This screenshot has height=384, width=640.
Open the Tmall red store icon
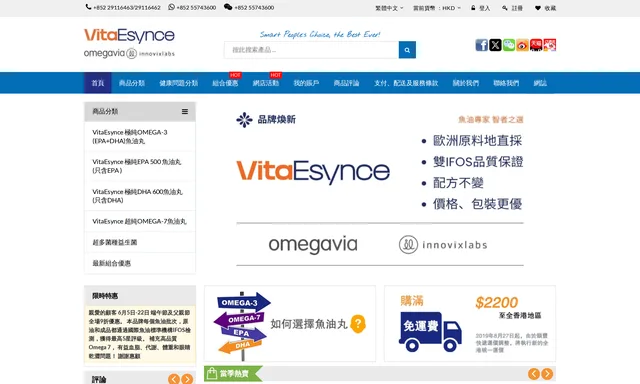(x=536, y=45)
